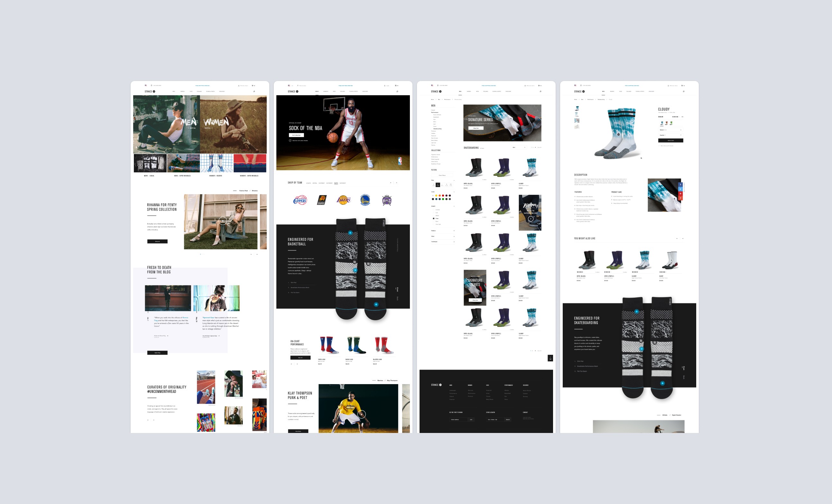Select Skateboarding in Men sidebar categories

click(437, 129)
